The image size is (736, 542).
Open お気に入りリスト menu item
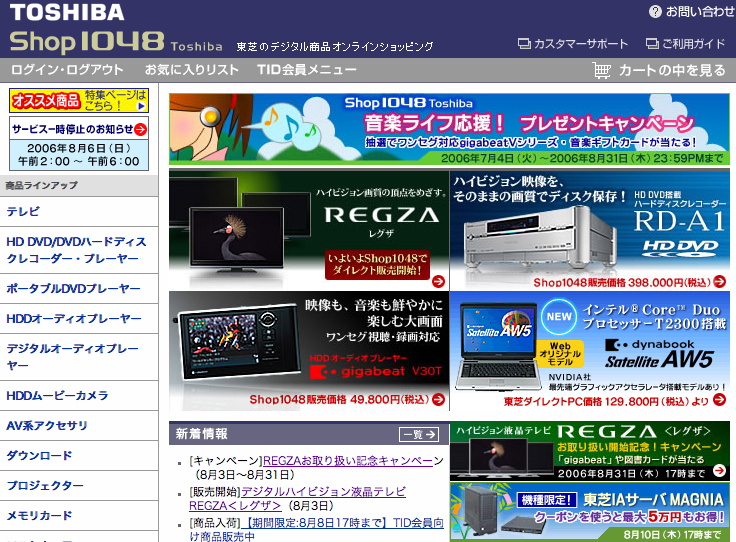[x=192, y=70]
